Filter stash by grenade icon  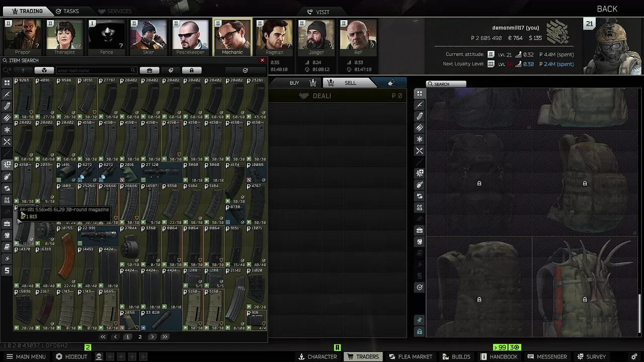tap(420, 185)
